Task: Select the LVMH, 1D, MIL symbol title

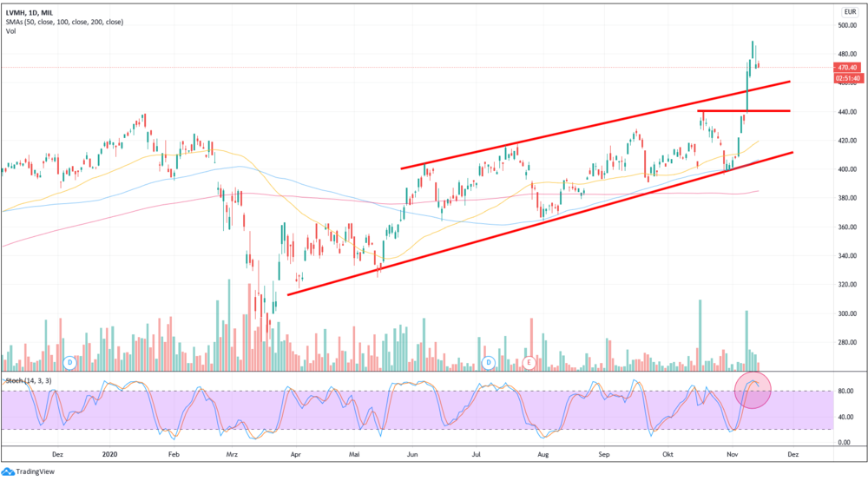Action: [30, 13]
